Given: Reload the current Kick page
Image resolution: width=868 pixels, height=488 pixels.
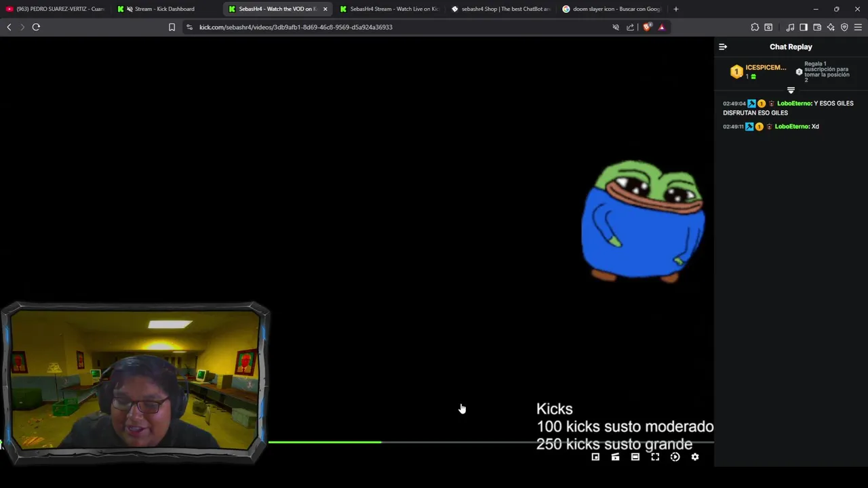Looking at the screenshot, I should point(36,27).
